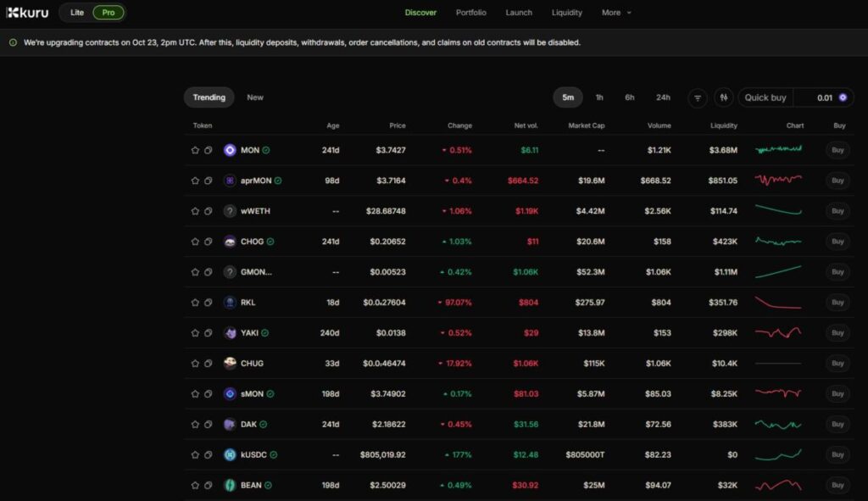Star the MON token as favorite
The image size is (868, 501).
click(195, 150)
